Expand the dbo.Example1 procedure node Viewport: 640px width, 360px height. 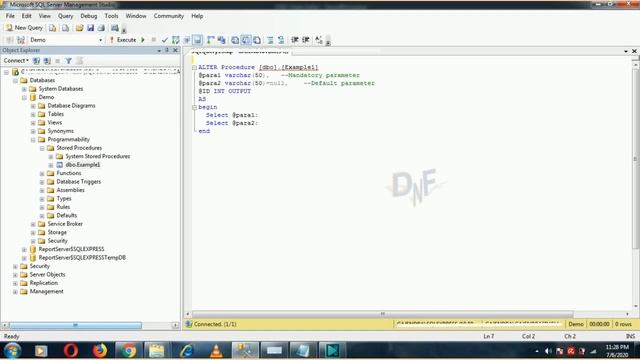click(51, 165)
